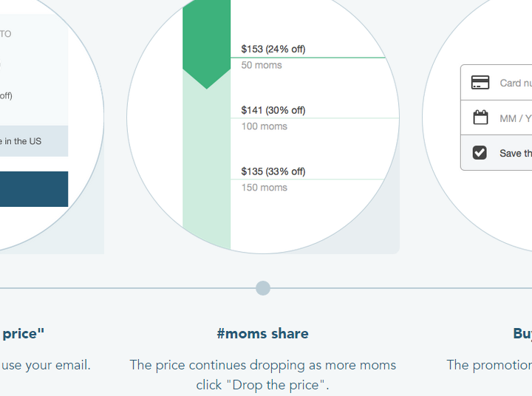
Task: Click the 50 moms label
Action: [262, 65]
